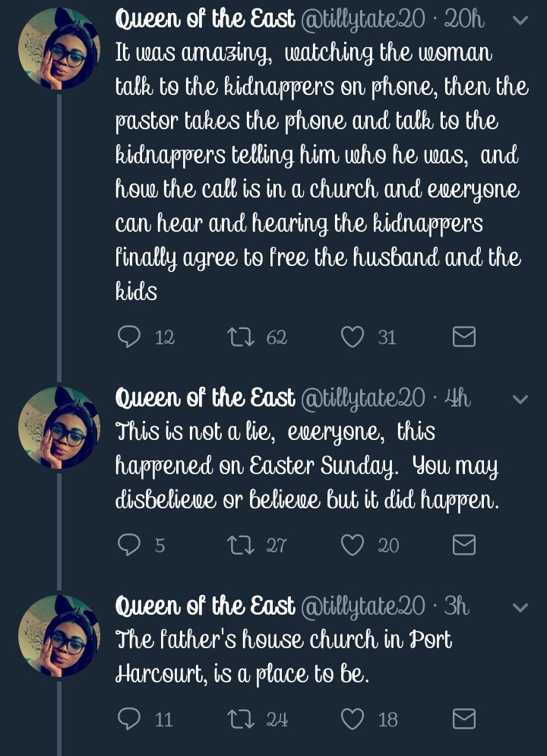Image resolution: width=547 pixels, height=756 pixels.
Task: Open the Port Harcourt church tweet text
Action: [283, 656]
